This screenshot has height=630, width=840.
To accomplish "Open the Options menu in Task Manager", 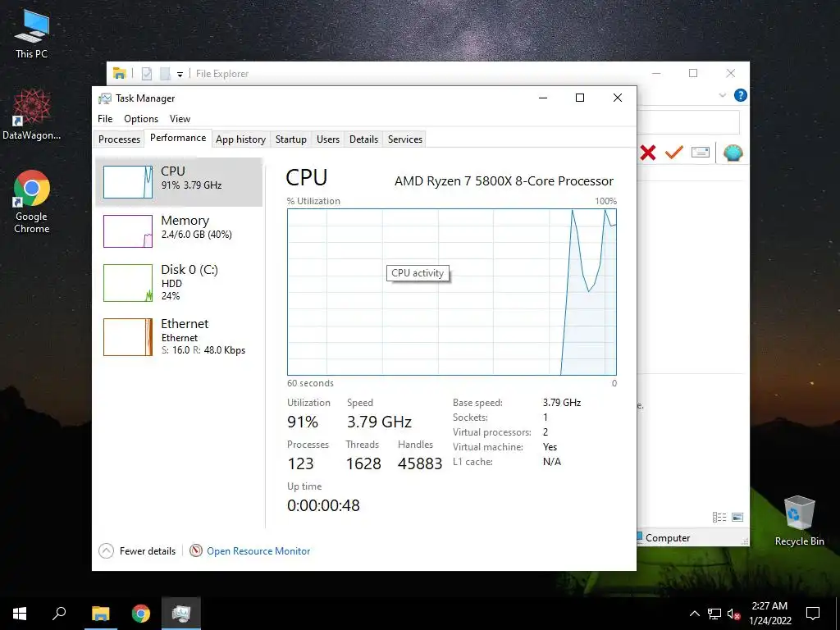I will (x=141, y=119).
